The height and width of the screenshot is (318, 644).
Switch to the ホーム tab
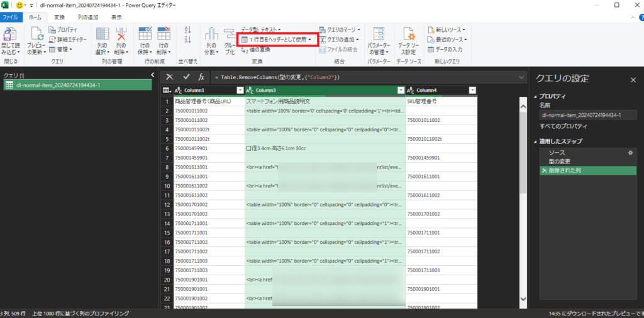tap(35, 17)
